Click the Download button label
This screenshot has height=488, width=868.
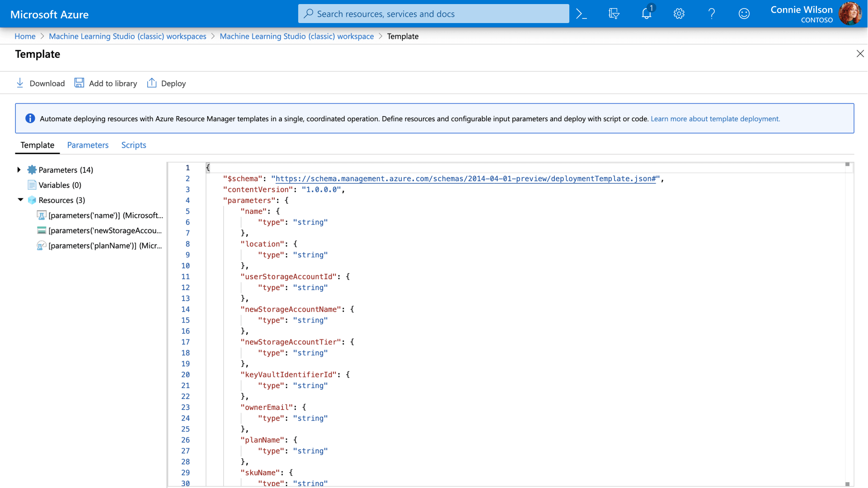pyautogui.click(x=47, y=84)
